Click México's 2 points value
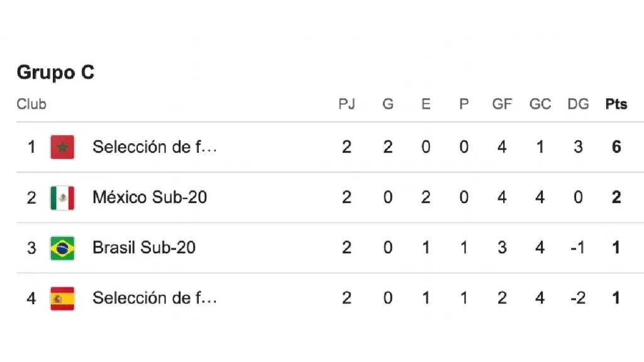The image size is (644, 362). [616, 197]
